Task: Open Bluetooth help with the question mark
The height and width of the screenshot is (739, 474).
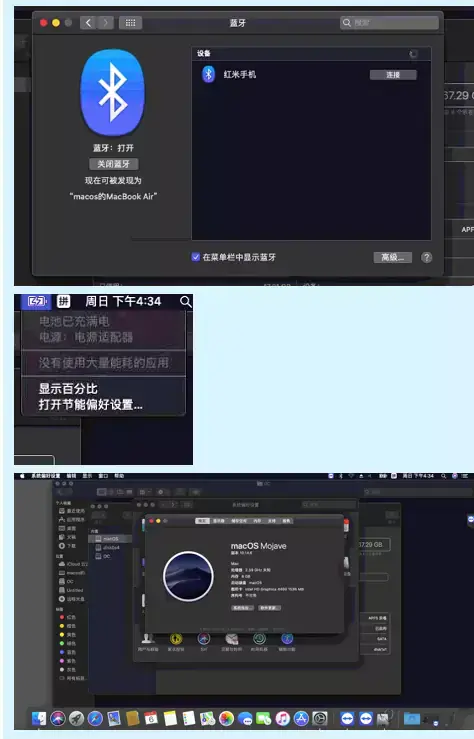Action: (426, 257)
